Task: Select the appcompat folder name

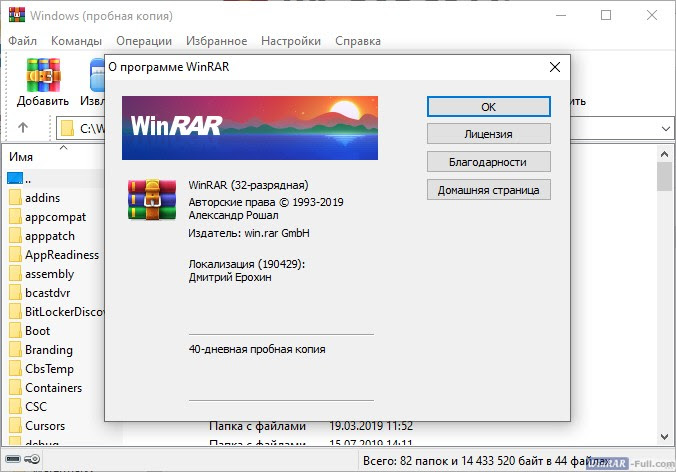Action: click(x=56, y=217)
